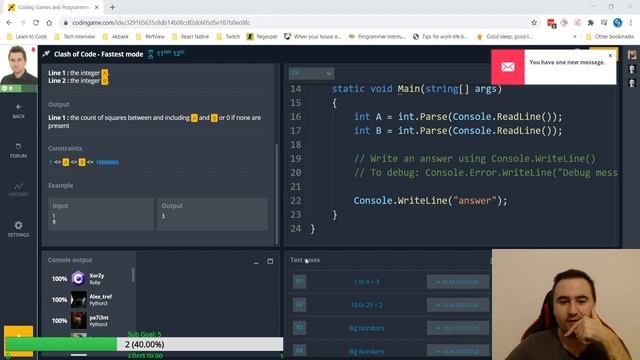Open the red calendar extension icon
The image size is (640, 360).
(x=551, y=23)
